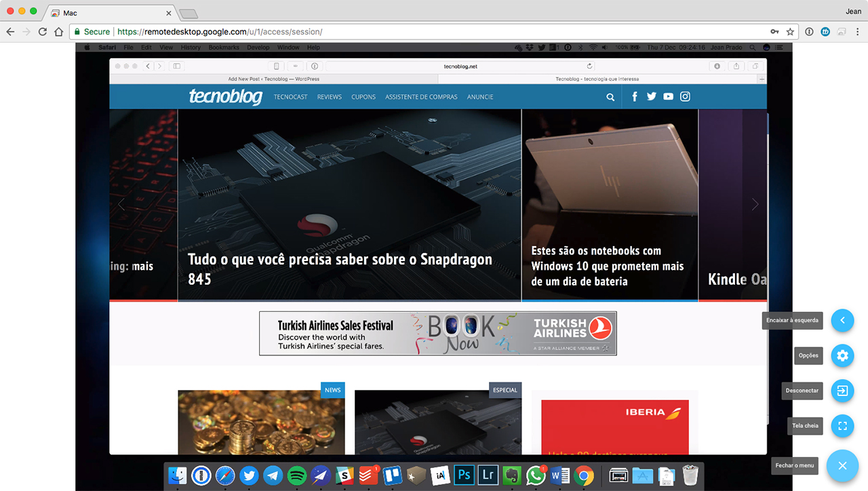Open Chrome's three-dot menu

pos(858,32)
